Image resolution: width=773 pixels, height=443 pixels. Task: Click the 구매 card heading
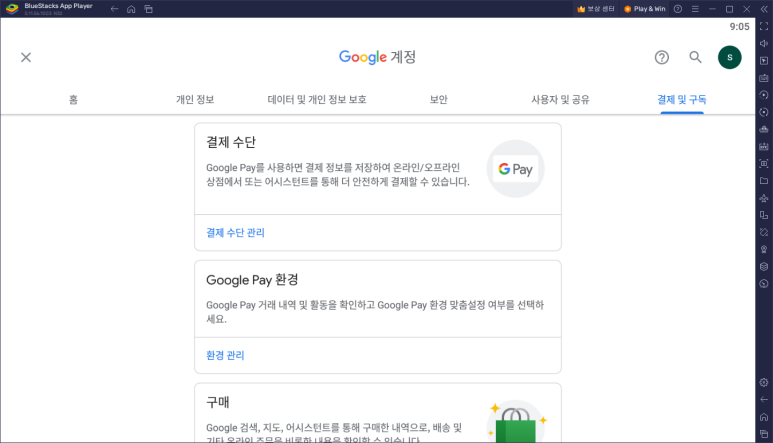tap(218, 402)
